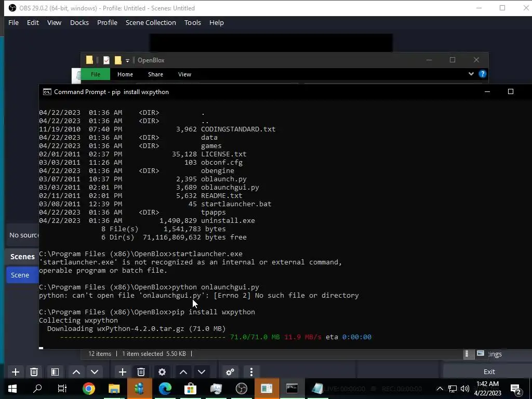
Task: Click Exit button in OBS controls
Action: click(489, 371)
